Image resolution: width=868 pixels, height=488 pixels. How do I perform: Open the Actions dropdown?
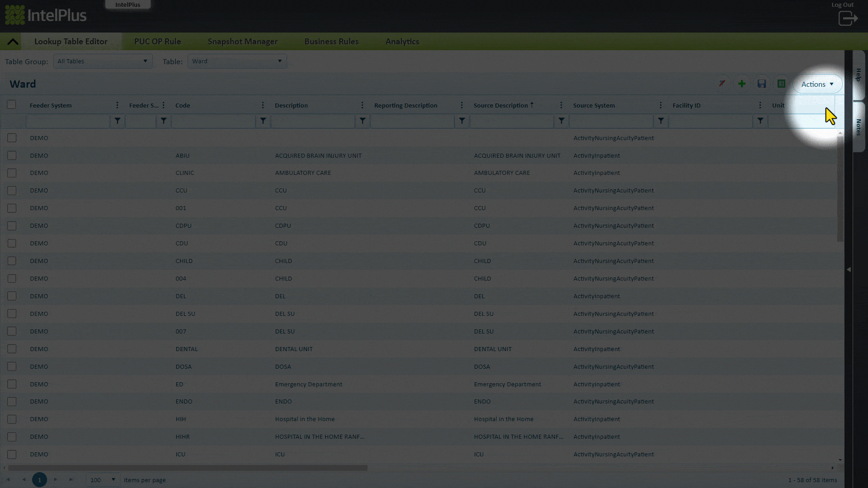point(817,84)
